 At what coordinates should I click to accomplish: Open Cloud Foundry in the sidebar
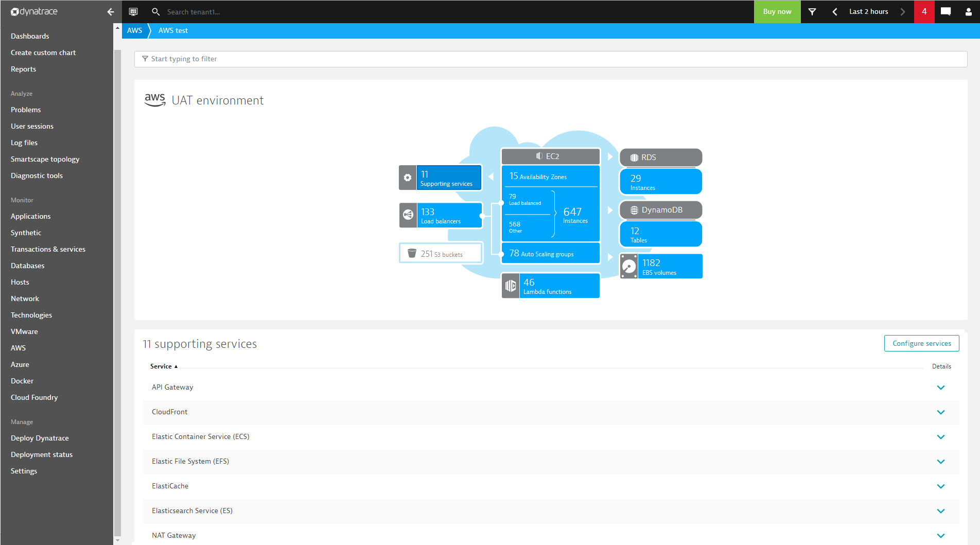(34, 397)
